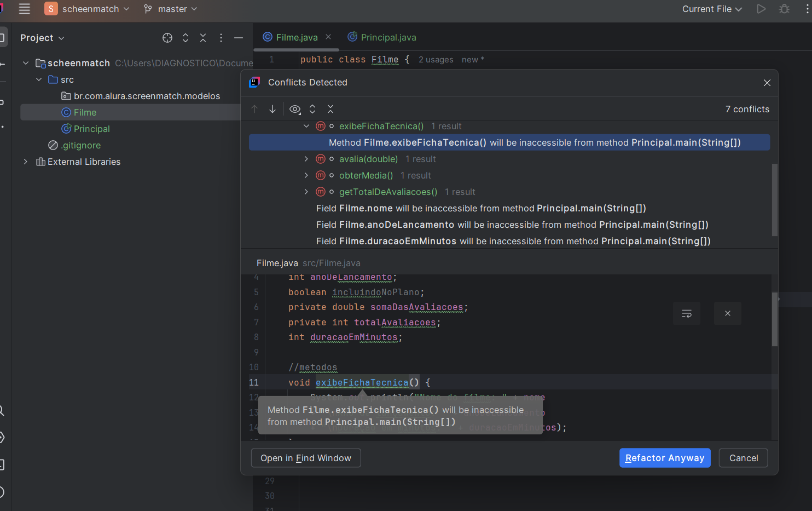812x511 pixels.
Task: Select br.com.alura.screenmatch.modelos package
Action: (x=141, y=96)
